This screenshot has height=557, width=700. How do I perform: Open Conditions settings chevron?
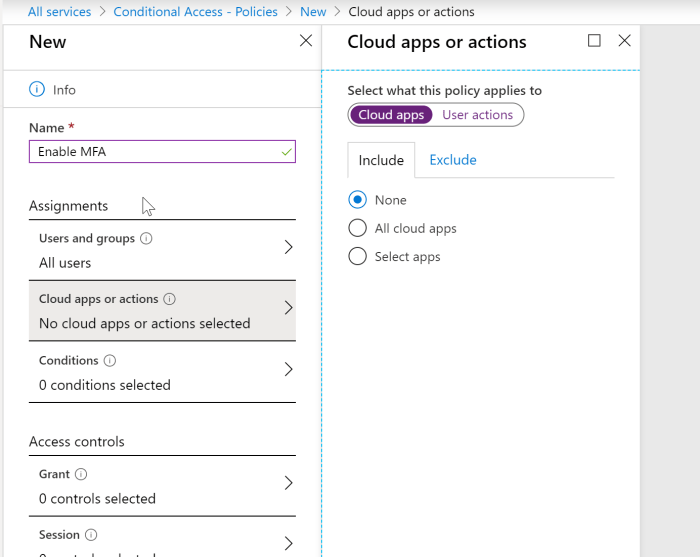(x=288, y=370)
